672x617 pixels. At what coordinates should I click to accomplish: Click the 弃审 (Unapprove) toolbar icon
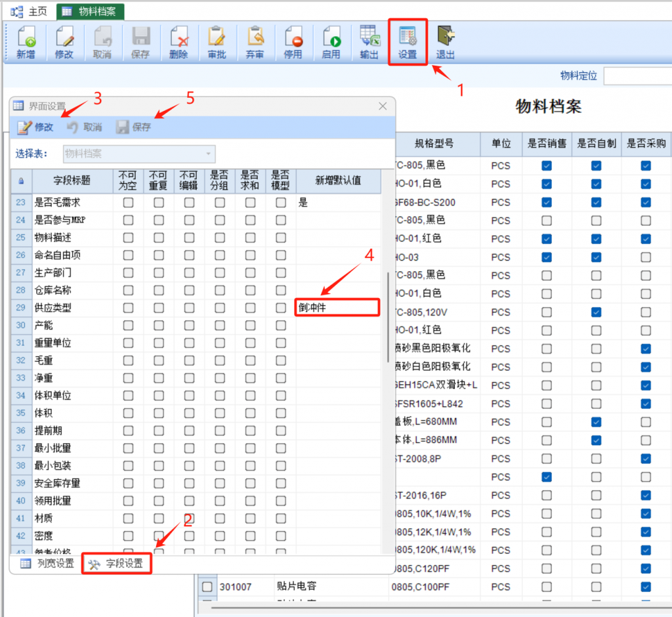pyautogui.click(x=255, y=42)
